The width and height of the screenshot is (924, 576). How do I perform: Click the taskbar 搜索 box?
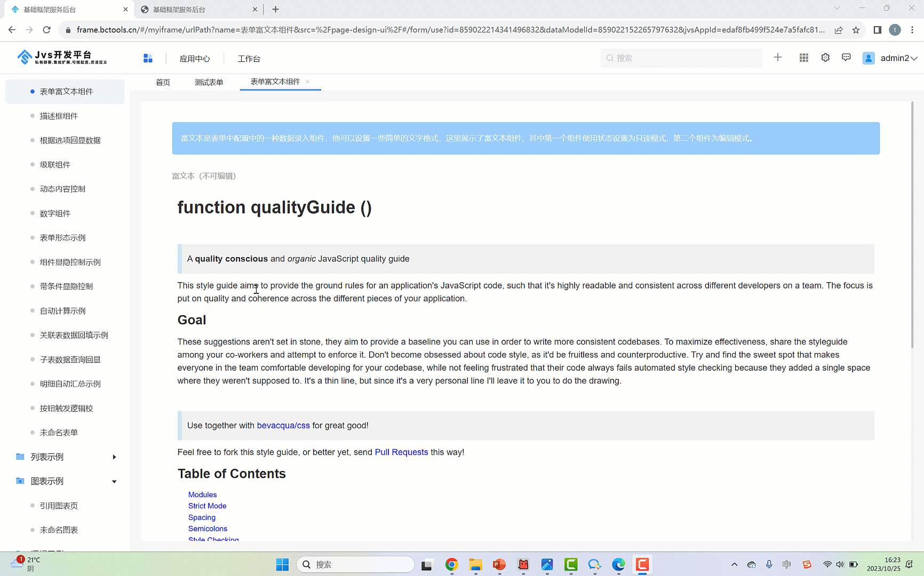(x=355, y=564)
